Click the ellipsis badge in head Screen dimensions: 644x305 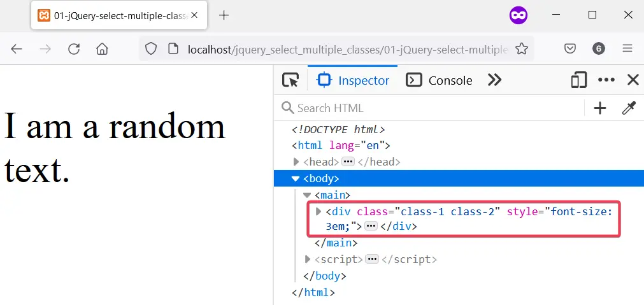[348, 162]
